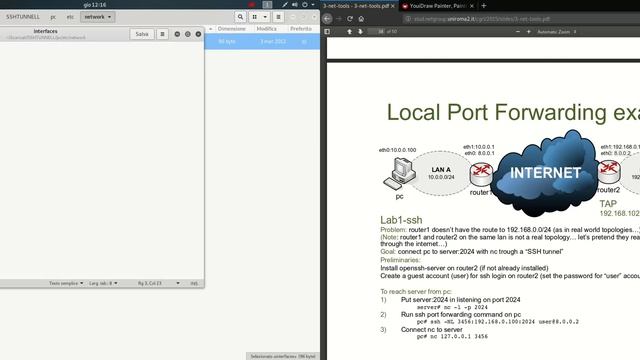This screenshot has width=640, height=360.
Task: Open the clock in the top bar
Action: 95,5
